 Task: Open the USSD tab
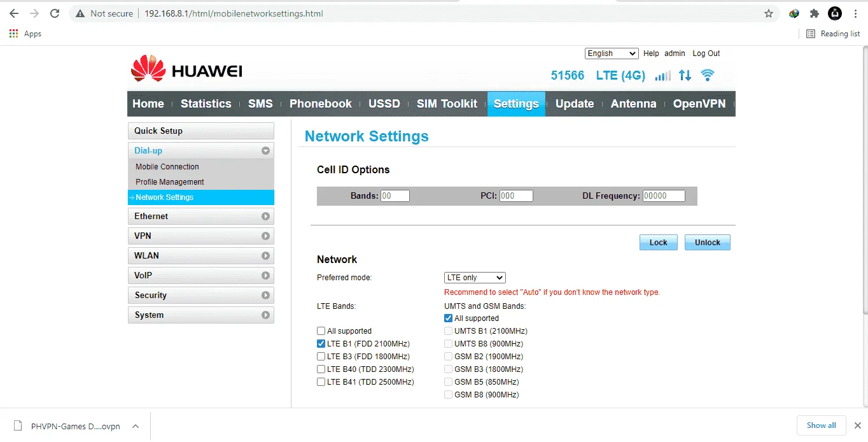point(384,104)
